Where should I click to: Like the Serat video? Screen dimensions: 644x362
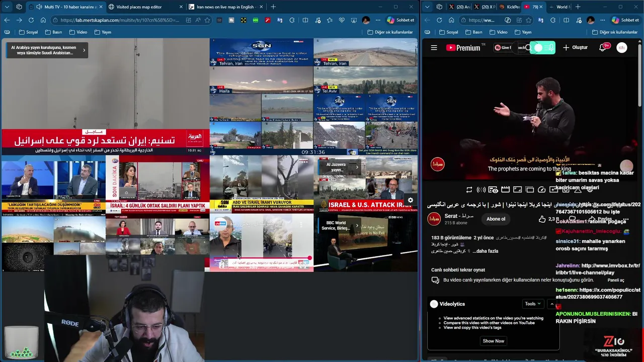[542, 219]
